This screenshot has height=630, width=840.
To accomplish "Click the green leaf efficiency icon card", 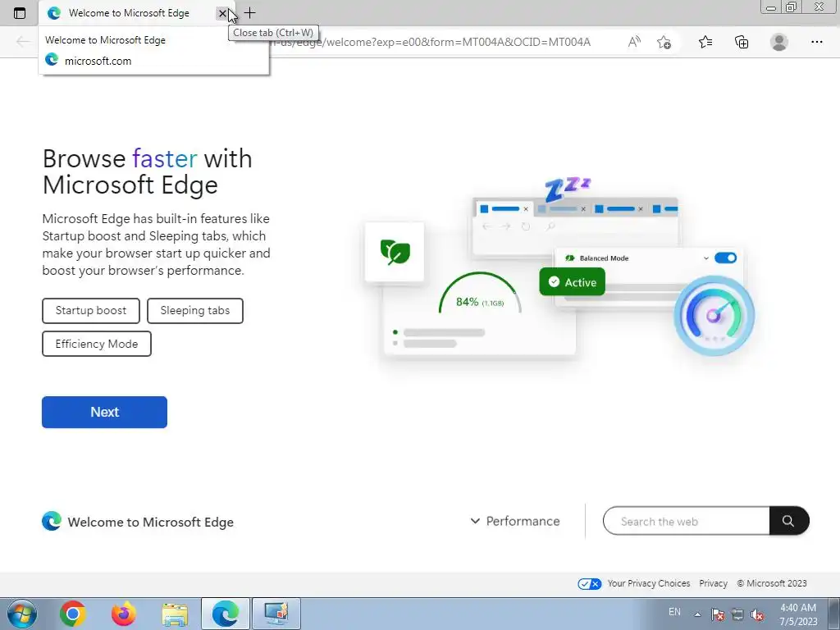I will (x=395, y=252).
